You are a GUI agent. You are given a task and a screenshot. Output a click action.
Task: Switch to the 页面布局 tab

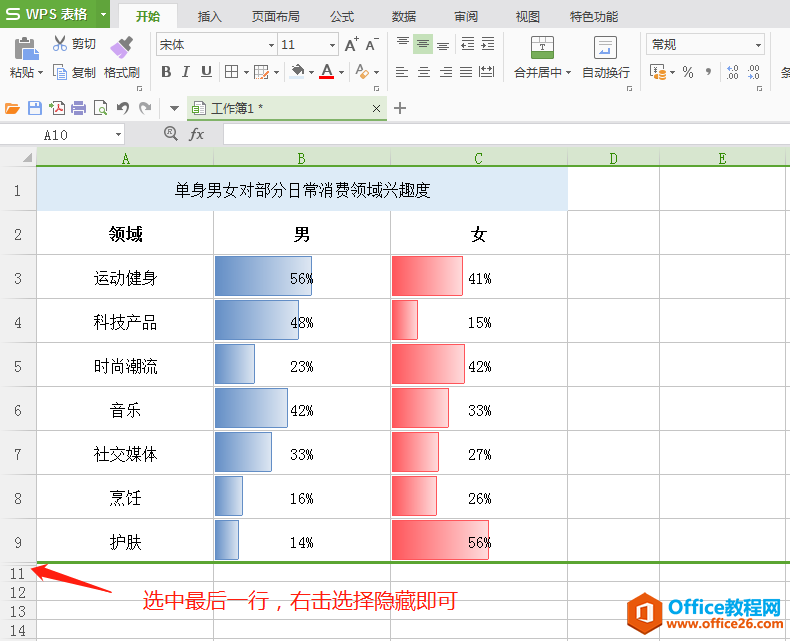tap(276, 17)
